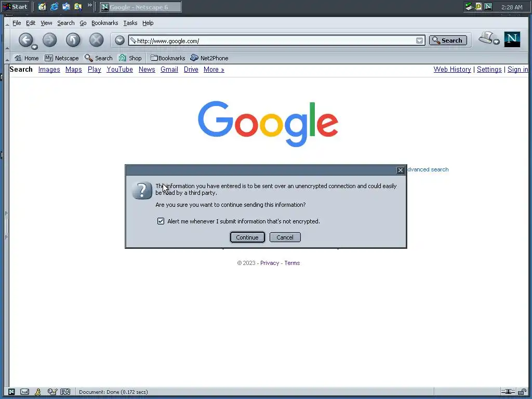The image size is (532, 399).
Task: Click the Netscape N throbber logo
Action: click(512, 39)
